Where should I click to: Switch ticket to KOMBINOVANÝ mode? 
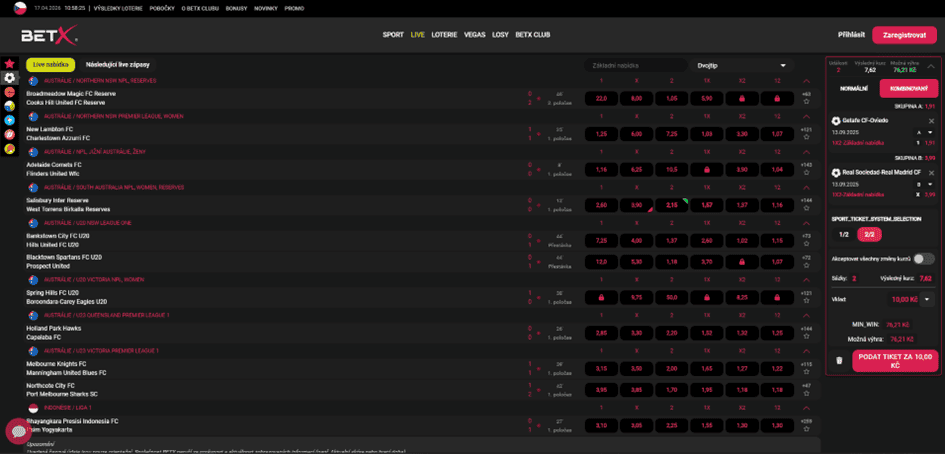[909, 89]
